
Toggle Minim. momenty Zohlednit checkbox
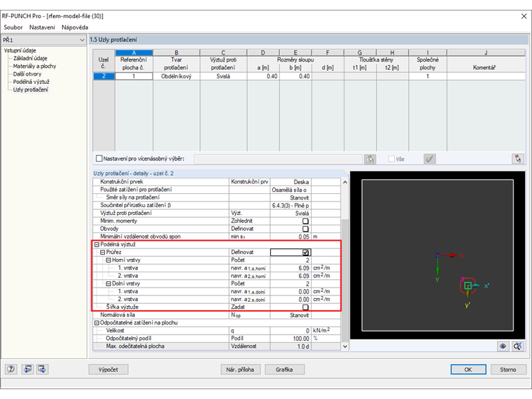[x=305, y=221]
